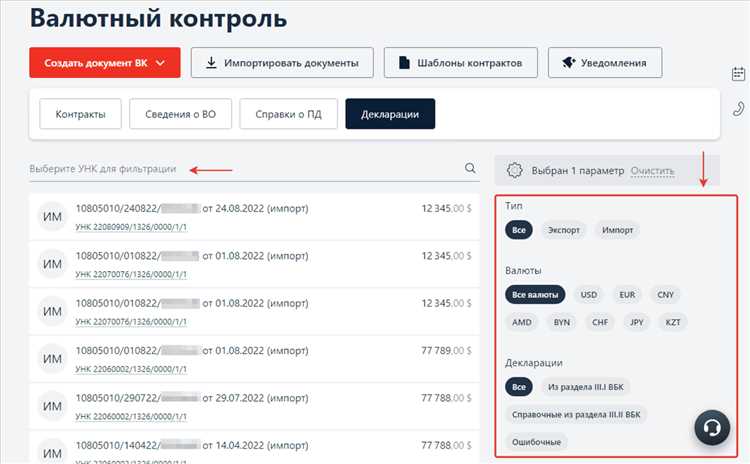
Task: Filter currency by BYN
Action: click(x=562, y=322)
